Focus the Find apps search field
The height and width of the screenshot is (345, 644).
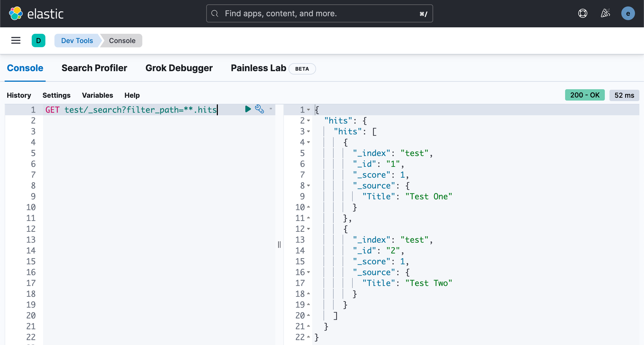(319, 13)
